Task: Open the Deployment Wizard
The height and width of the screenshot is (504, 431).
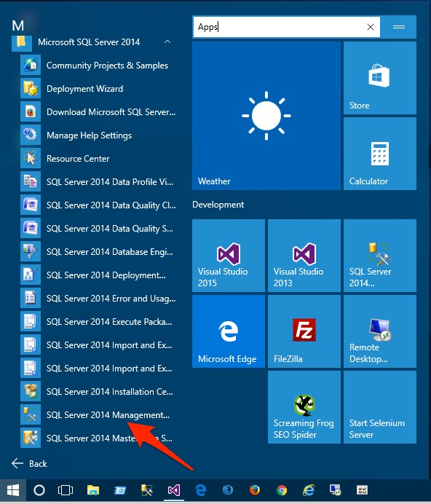Action: pos(96,89)
